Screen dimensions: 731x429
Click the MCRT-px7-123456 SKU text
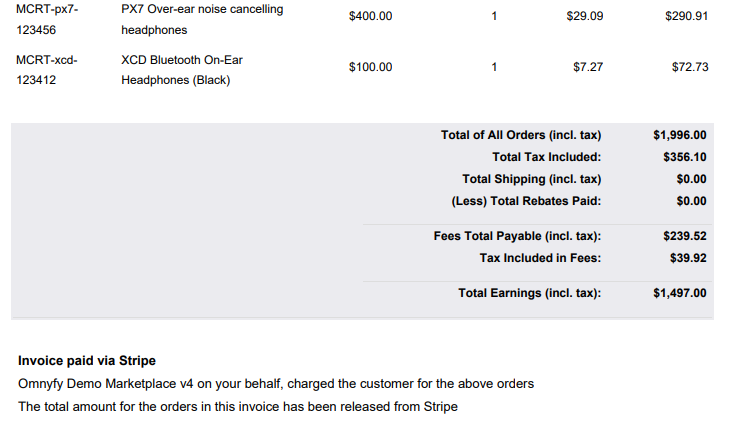(x=47, y=20)
